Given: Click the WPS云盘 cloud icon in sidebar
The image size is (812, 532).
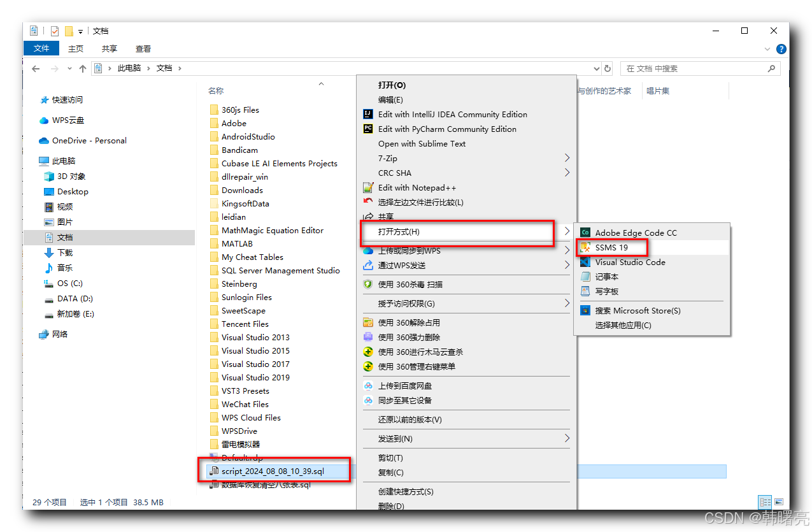Looking at the screenshot, I should [x=44, y=120].
